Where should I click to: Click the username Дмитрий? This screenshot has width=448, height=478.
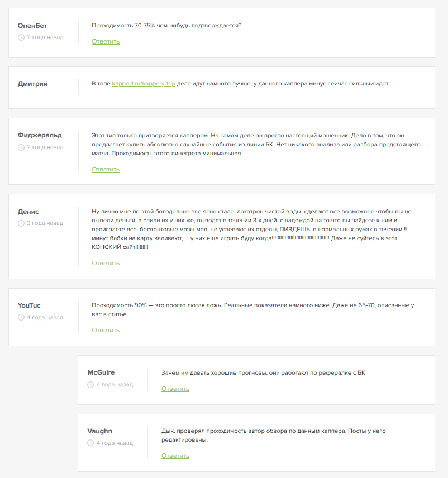click(x=32, y=84)
